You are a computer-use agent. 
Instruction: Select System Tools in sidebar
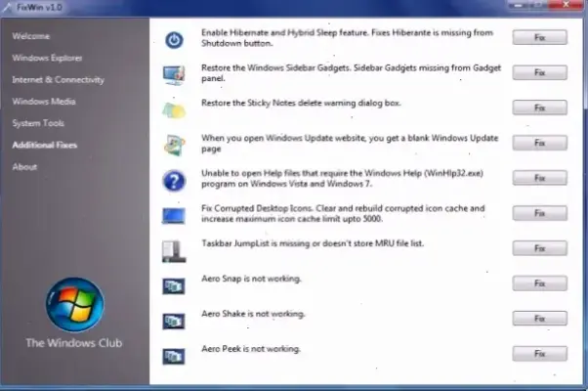(x=38, y=123)
